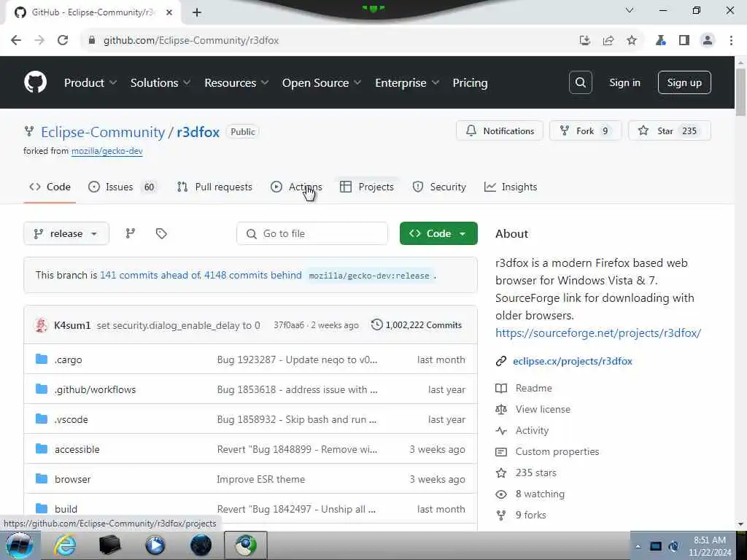Expand the Solutions menu
Viewport: 747px width, 560px height.
160,83
